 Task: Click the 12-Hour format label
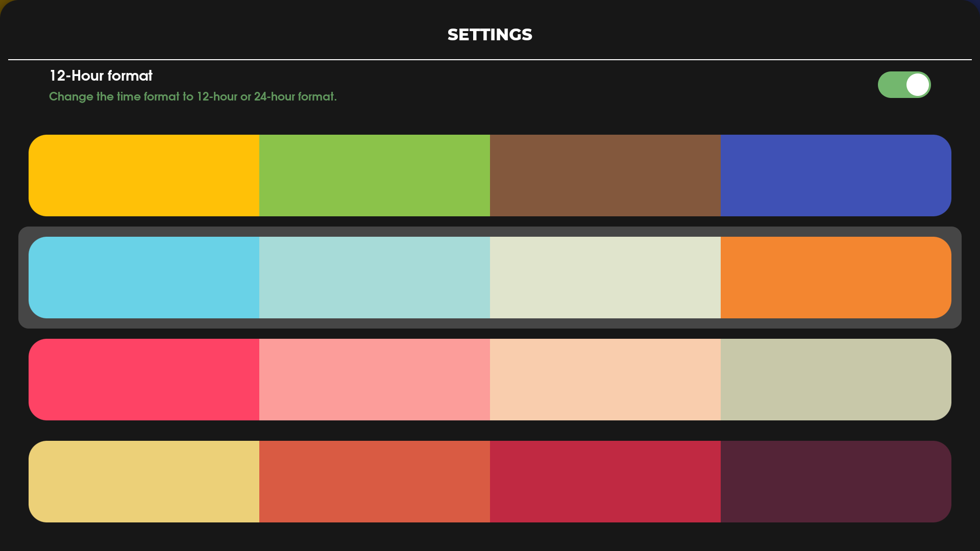(x=101, y=76)
